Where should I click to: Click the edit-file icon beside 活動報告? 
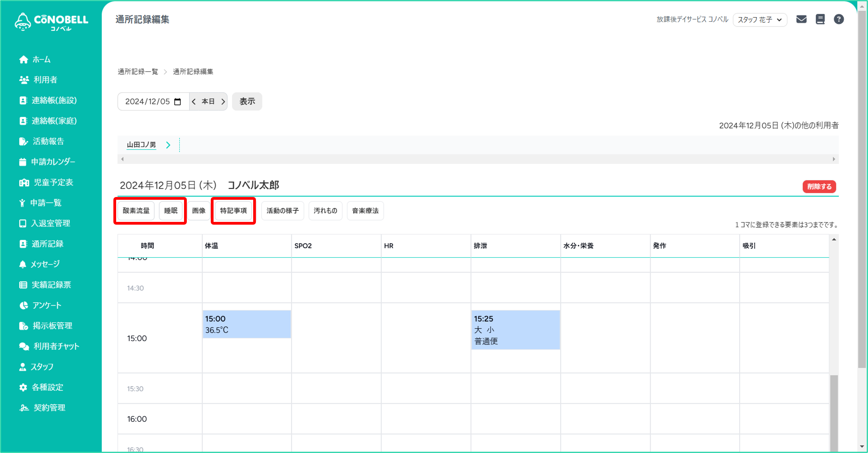[x=23, y=141]
